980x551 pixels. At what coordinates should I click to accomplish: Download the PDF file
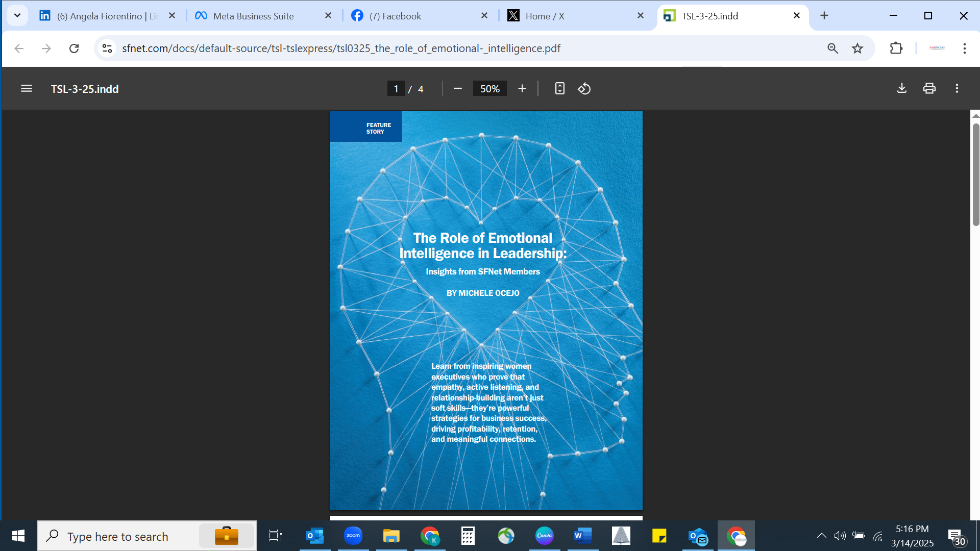[902, 88]
